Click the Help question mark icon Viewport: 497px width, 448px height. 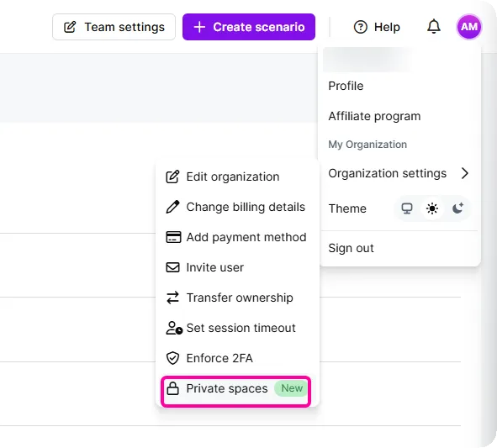[x=361, y=27]
